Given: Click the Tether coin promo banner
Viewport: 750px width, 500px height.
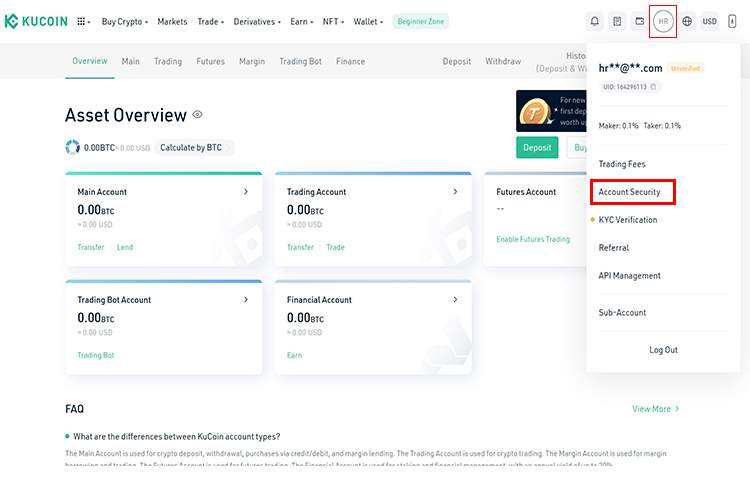Looking at the screenshot, I should (x=551, y=111).
